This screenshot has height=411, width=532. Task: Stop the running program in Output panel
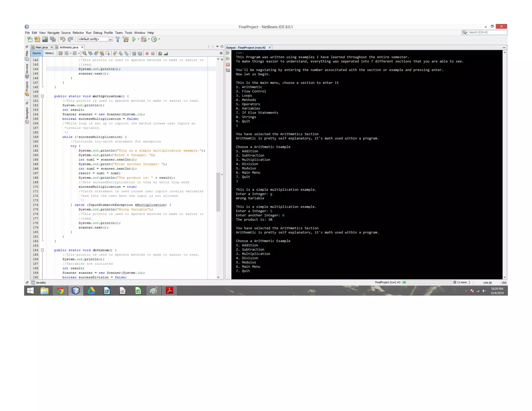tap(228, 64)
